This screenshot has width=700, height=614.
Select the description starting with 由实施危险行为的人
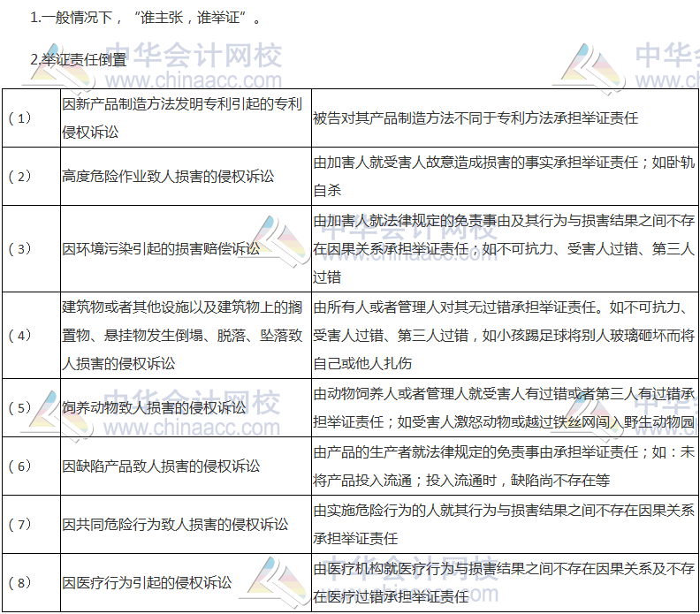(502, 524)
